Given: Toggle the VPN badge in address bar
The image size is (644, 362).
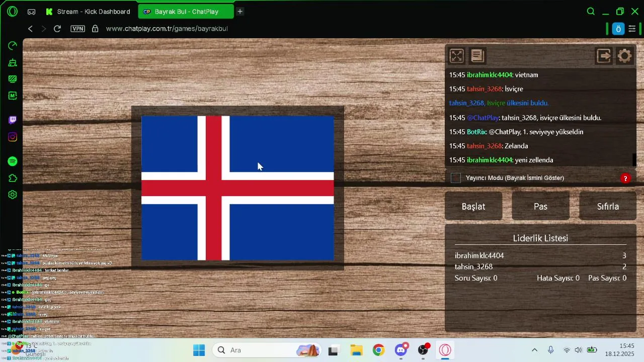Looking at the screenshot, I should pos(78,29).
